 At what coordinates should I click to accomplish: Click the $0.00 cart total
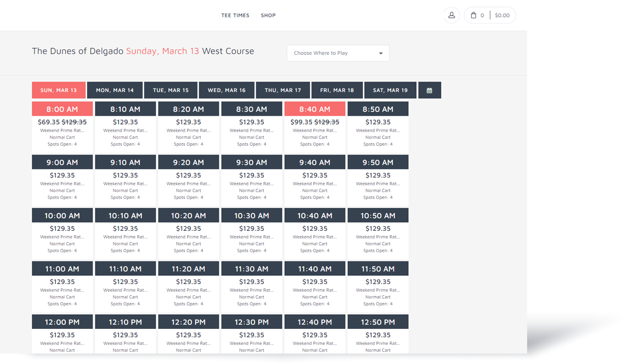502,15
